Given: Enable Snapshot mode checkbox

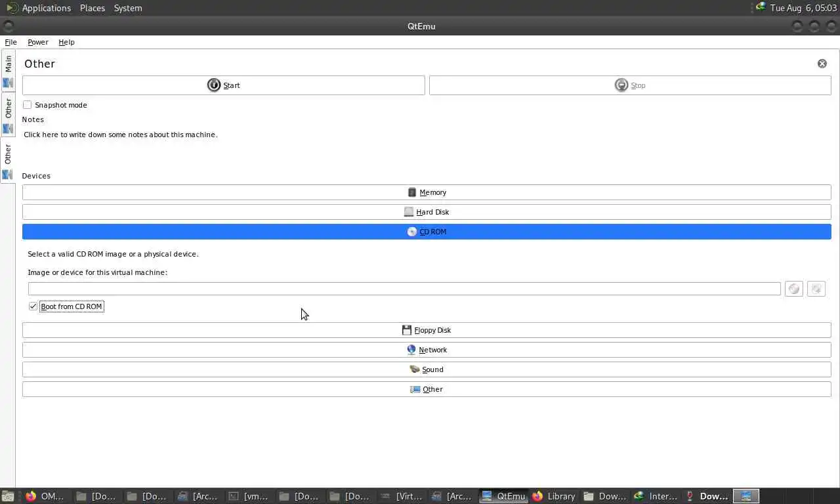Looking at the screenshot, I should [x=27, y=105].
